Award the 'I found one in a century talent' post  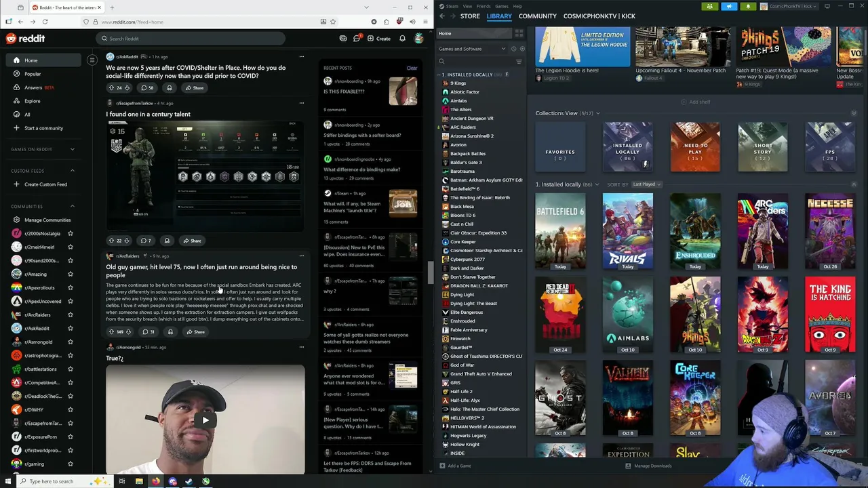(167, 241)
